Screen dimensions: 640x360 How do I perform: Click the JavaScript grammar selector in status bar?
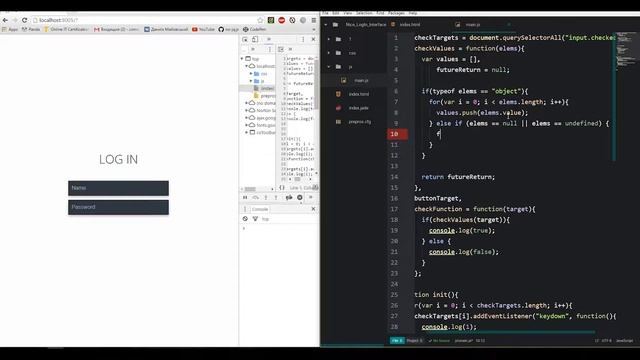coord(624,341)
